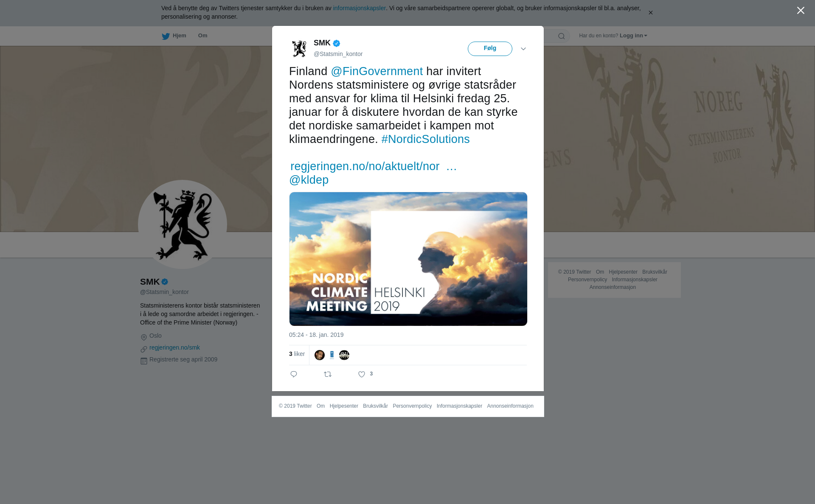Screen dimensions: 815x504
Task: Open the Nordic Climate Meeting image
Action: [x=408, y=259]
